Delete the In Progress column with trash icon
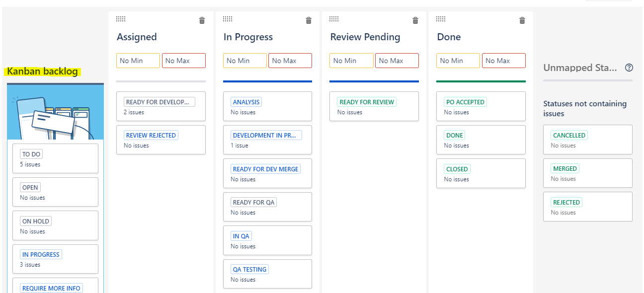The width and height of the screenshot is (644, 293). [x=309, y=20]
